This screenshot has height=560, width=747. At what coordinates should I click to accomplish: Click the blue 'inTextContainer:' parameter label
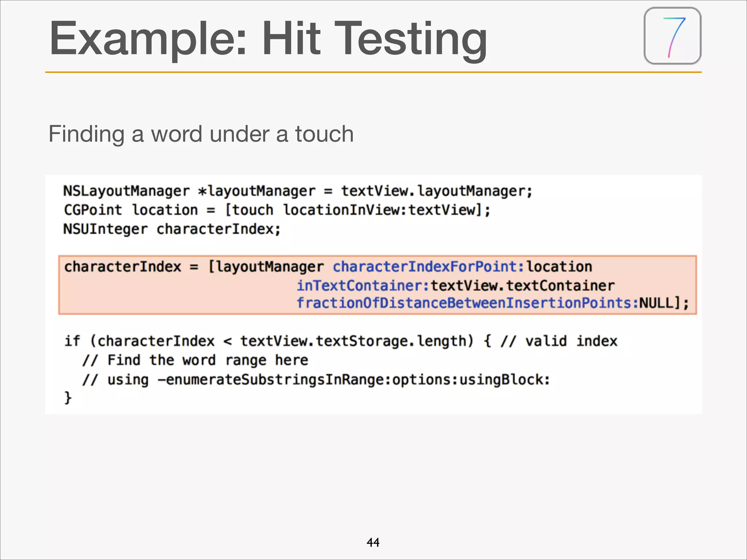point(363,285)
